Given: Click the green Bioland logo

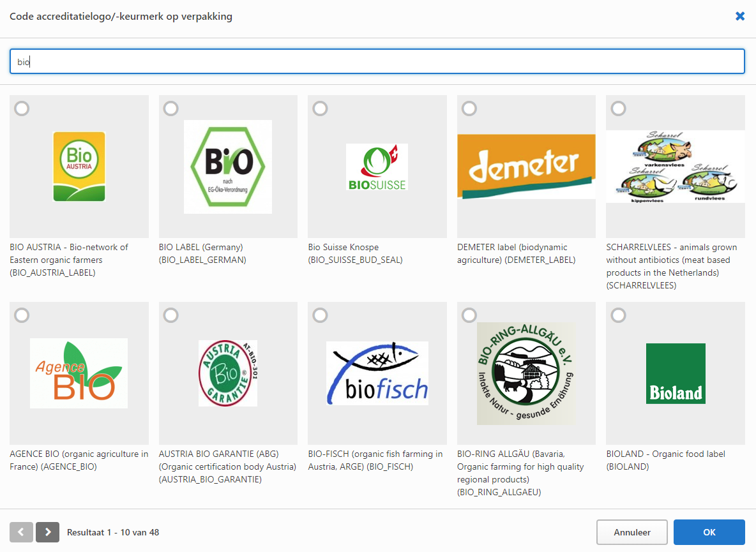Looking at the screenshot, I should pyautogui.click(x=676, y=373).
